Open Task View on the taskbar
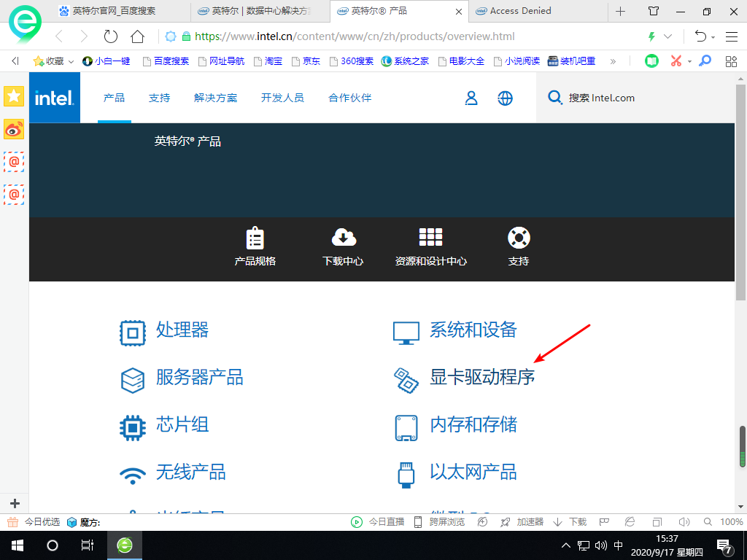This screenshot has width=747, height=560. (x=88, y=545)
